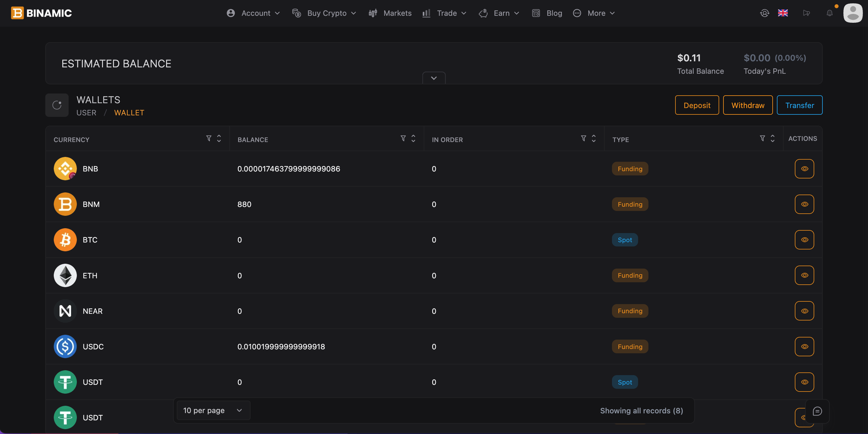Click the Binamic logo
Screen dimensions: 868x434
point(41,13)
